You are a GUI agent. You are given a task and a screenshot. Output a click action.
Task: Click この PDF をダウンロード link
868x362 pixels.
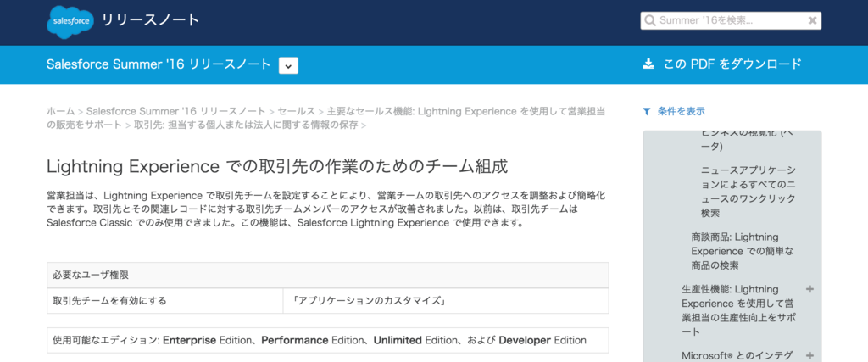tap(732, 64)
